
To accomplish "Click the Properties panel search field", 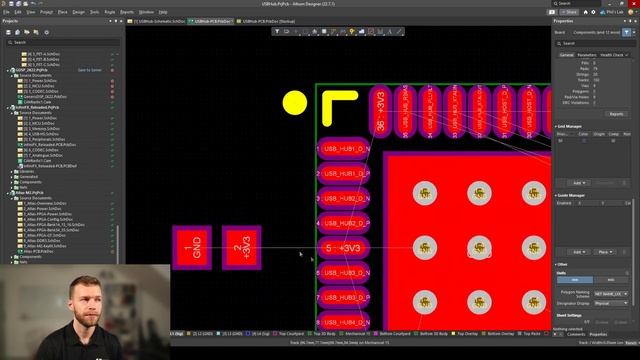I will pos(596,43).
